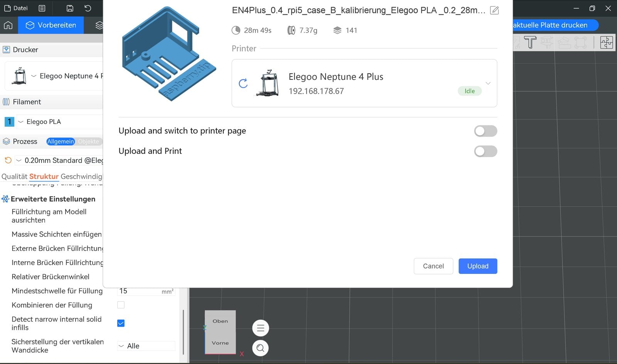Click the menu list icon beside Datei
Viewport: 617px width, 364px height.
42,8
